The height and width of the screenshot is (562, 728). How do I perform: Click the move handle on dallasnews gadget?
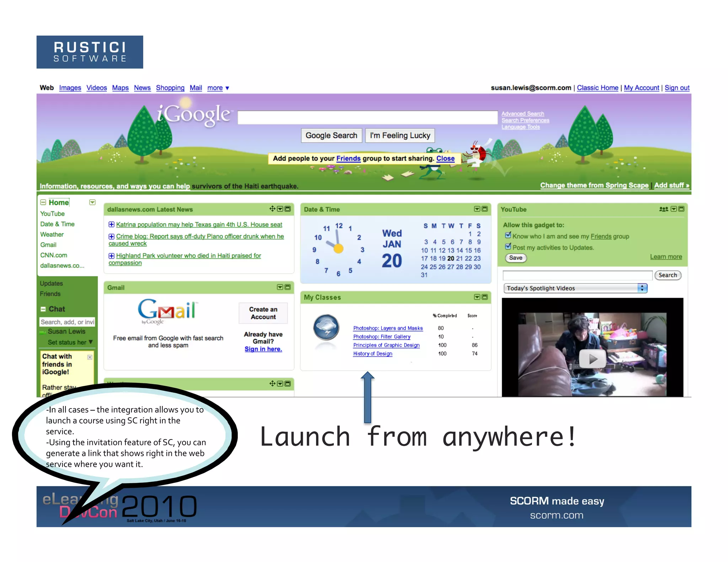click(272, 209)
